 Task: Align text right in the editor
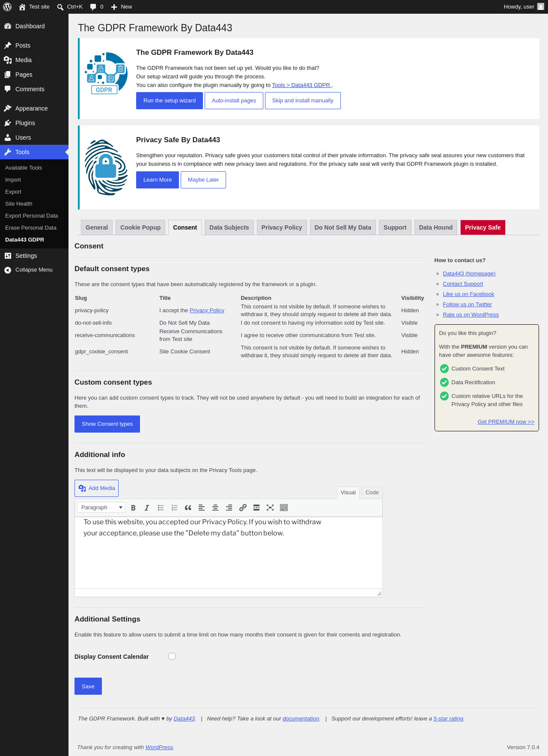tap(229, 508)
